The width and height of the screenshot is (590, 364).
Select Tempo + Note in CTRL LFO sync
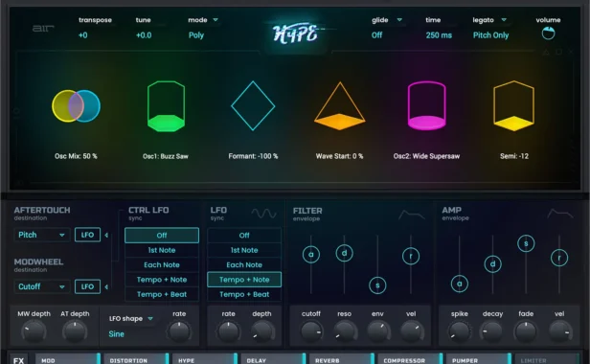(x=162, y=280)
